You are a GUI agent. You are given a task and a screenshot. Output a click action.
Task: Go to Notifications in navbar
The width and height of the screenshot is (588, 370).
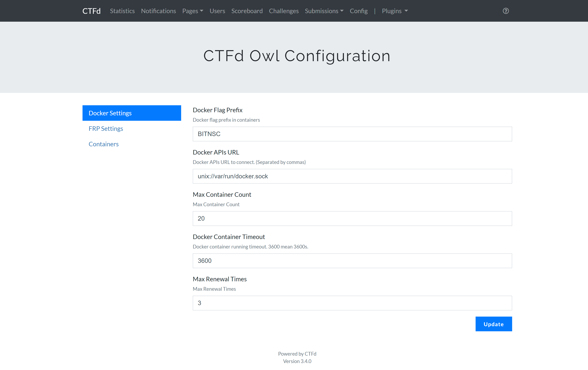(x=158, y=11)
